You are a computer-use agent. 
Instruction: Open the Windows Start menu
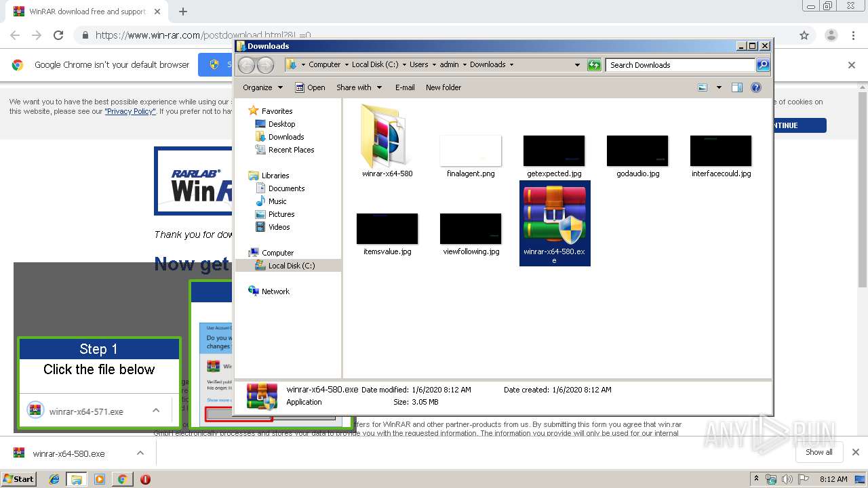pos(19,479)
